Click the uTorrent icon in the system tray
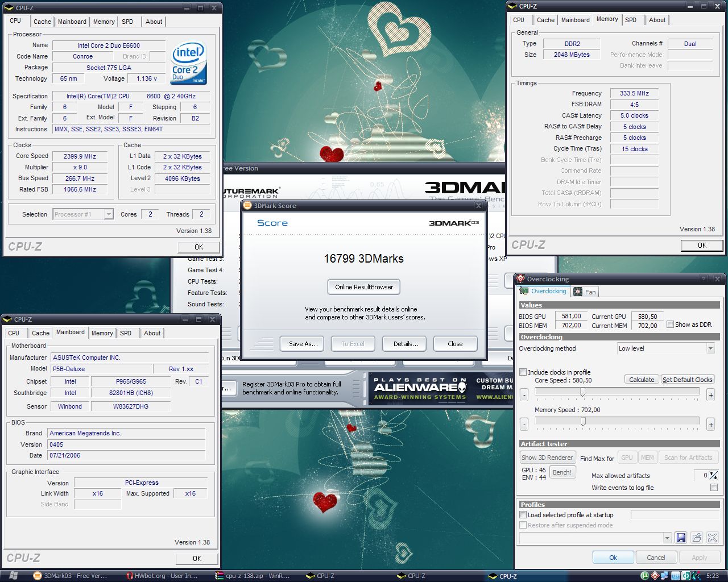728x582 pixels. click(644, 576)
